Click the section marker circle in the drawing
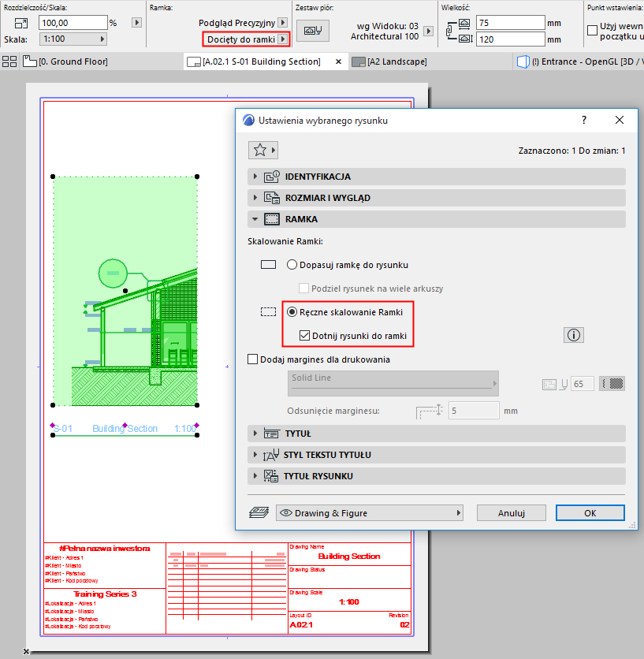This screenshot has height=659, width=644. coord(113,274)
